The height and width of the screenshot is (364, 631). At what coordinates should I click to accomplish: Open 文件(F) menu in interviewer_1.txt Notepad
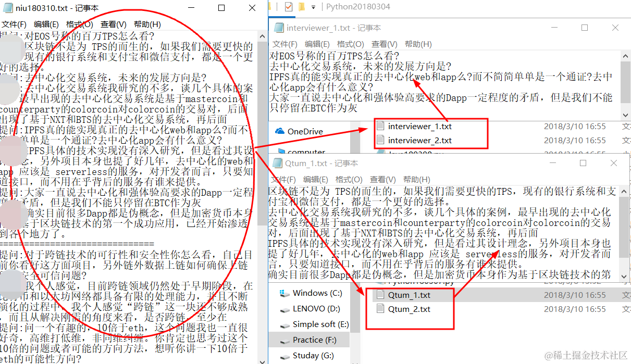click(x=285, y=44)
